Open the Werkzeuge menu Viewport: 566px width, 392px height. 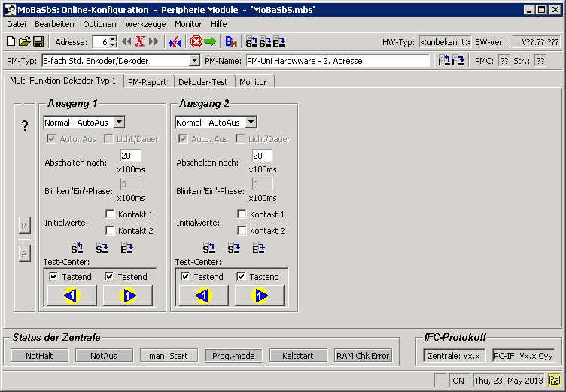pyautogui.click(x=145, y=24)
